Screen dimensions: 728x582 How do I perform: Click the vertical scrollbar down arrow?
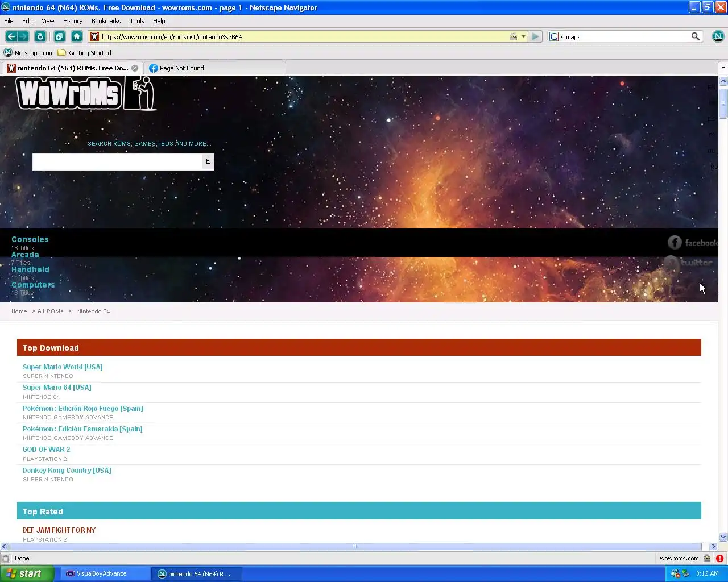[x=723, y=537]
